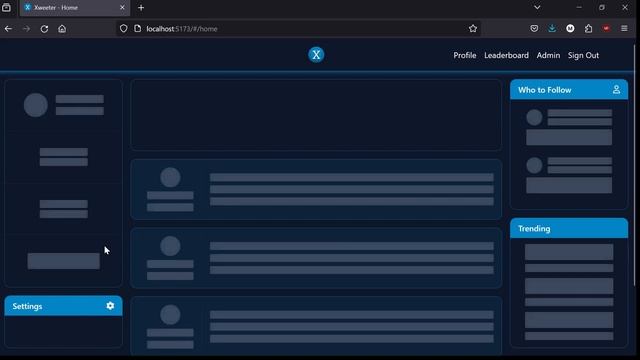This screenshot has height=360, width=640.
Task: Click the Settings gear icon
Action: point(110,306)
